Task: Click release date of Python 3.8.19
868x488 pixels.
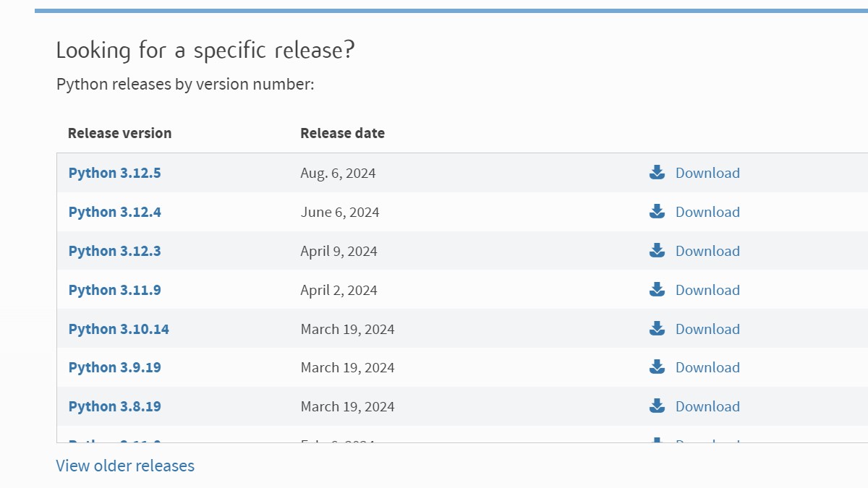Action: pyautogui.click(x=348, y=406)
